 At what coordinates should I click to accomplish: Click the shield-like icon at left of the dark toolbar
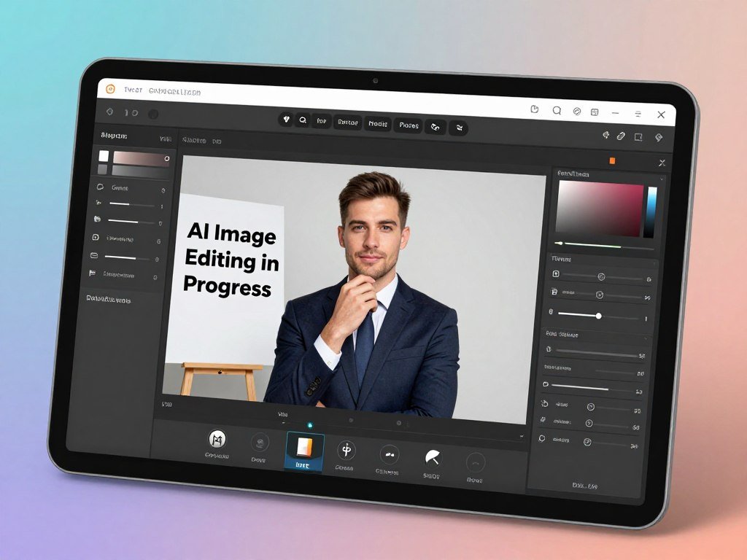109,112
